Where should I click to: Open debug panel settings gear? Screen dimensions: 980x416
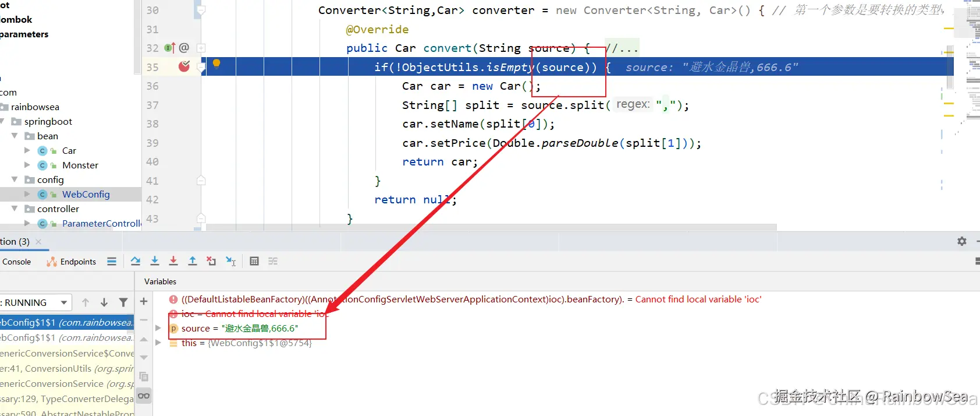962,241
